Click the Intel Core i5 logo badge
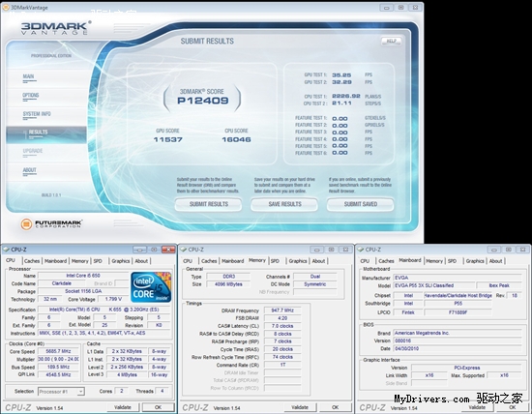This screenshot has width=532, height=414. tap(151, 287)
